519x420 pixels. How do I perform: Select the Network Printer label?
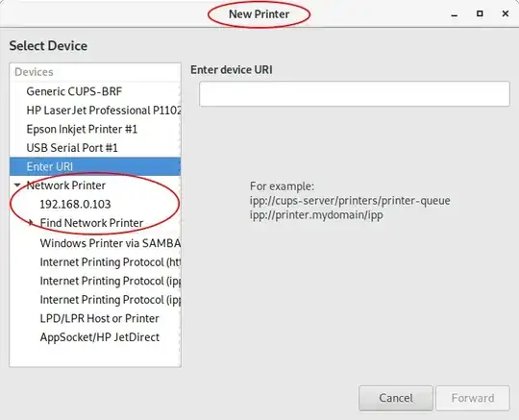(66, 185)
